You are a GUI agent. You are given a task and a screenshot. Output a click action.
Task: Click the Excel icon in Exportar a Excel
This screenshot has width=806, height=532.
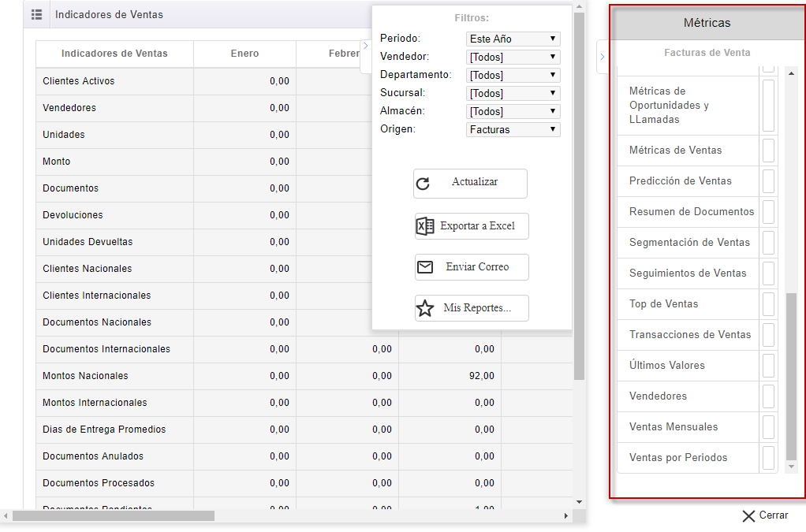[x=425, y=226]
